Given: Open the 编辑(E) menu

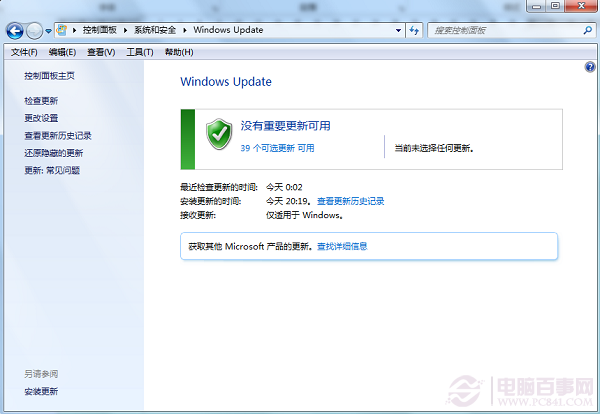Looking at the screenshot, I should pos(62,52).
